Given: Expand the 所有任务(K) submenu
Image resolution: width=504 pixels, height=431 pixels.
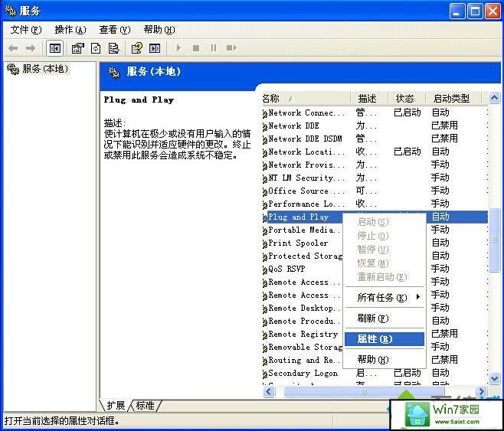Looking at the screenshot, I should point(385,297).
